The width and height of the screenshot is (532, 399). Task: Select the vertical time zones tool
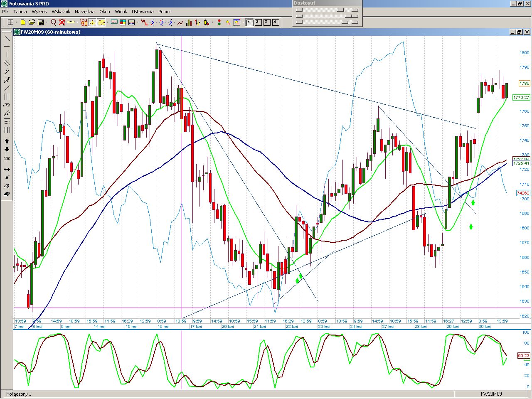tap(7, 130)
